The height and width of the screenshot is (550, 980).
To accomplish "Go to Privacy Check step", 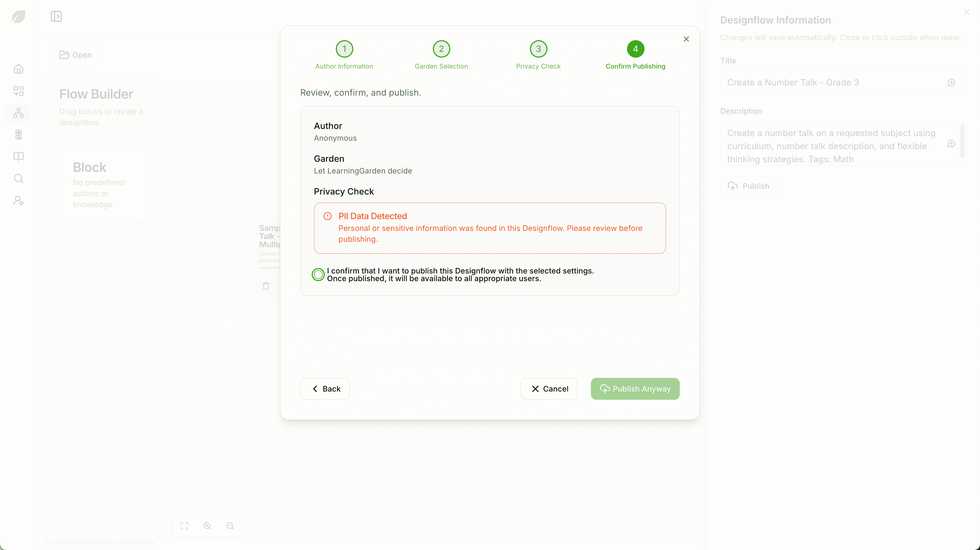I will (538, 49).
